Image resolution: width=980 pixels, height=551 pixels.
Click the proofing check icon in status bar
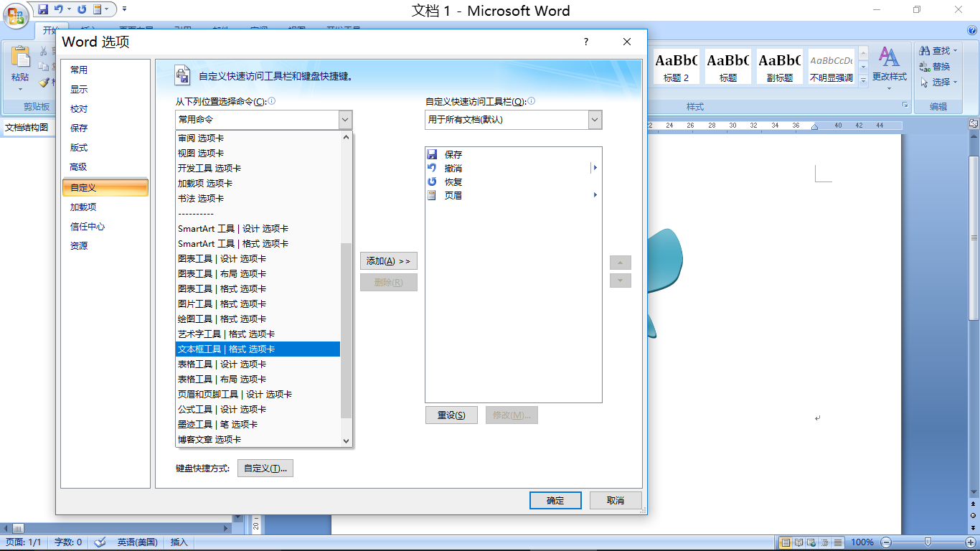[100, 542]
